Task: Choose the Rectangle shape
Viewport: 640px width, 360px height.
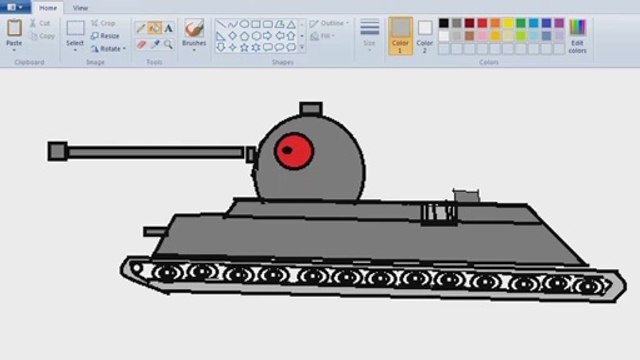Action: (x=256, y=24)
